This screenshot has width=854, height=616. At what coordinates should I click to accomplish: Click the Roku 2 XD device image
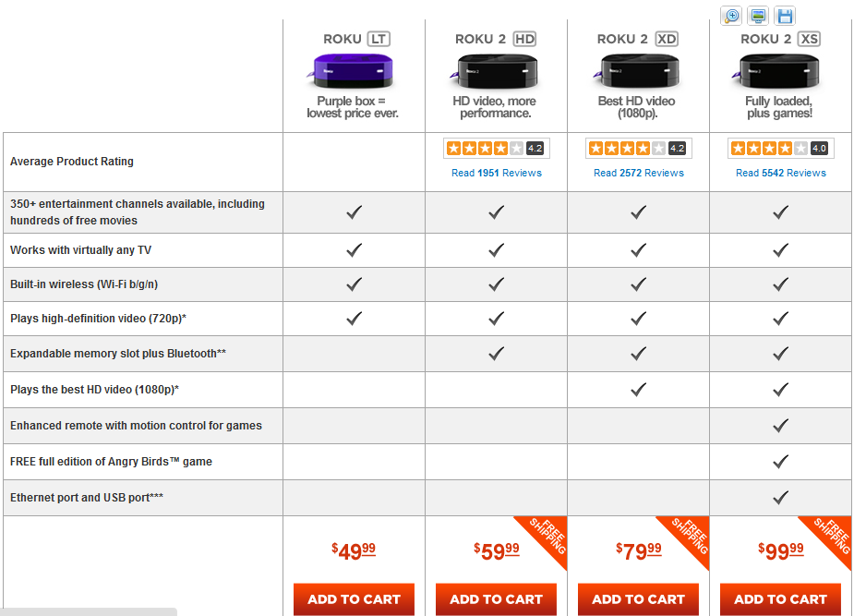pos(637,71)
